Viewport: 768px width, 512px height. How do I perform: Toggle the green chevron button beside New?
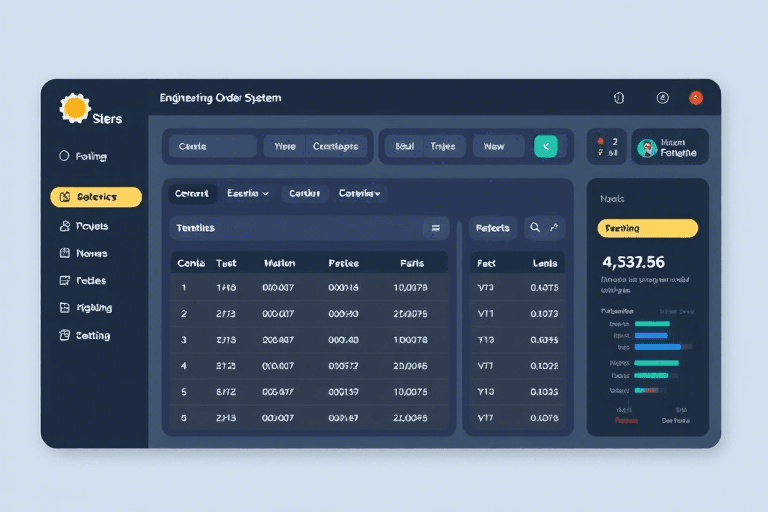click(x=546, y=146)
